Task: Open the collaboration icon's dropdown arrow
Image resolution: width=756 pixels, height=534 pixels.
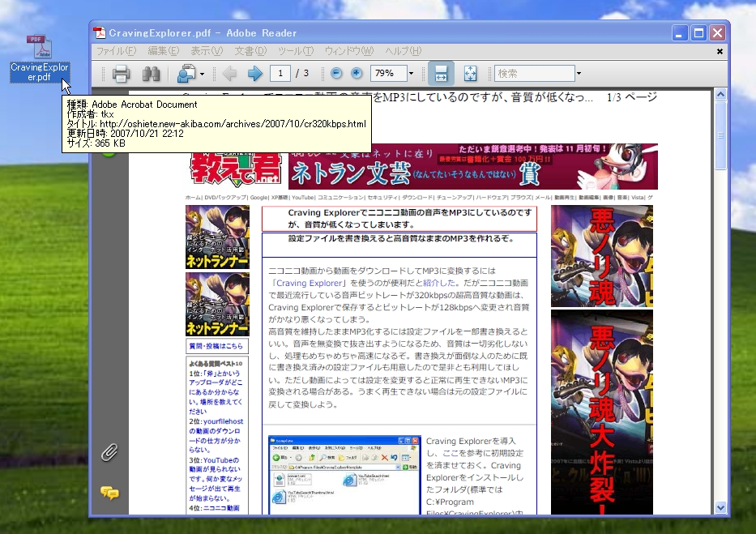Action: (x=202, y=74)
